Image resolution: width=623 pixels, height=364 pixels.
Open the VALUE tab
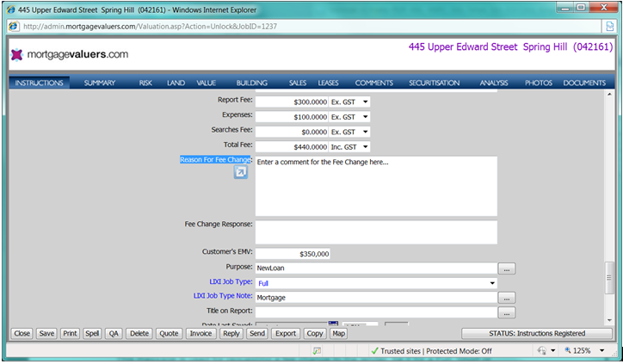pyautogui.click(x=207, y=83)
